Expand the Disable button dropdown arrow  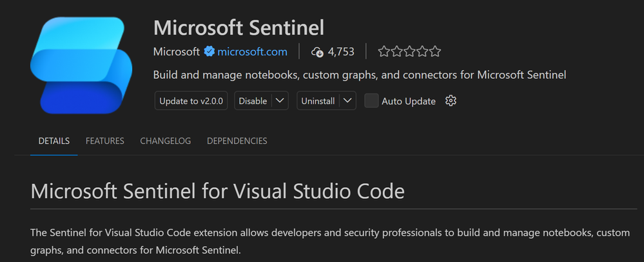(x=280, y=101)
